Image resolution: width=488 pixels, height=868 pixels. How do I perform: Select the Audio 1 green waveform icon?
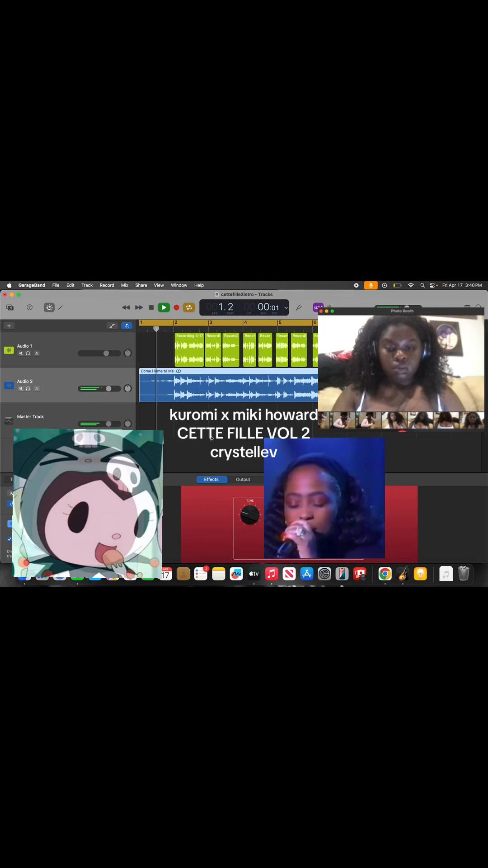click(9, 350)
